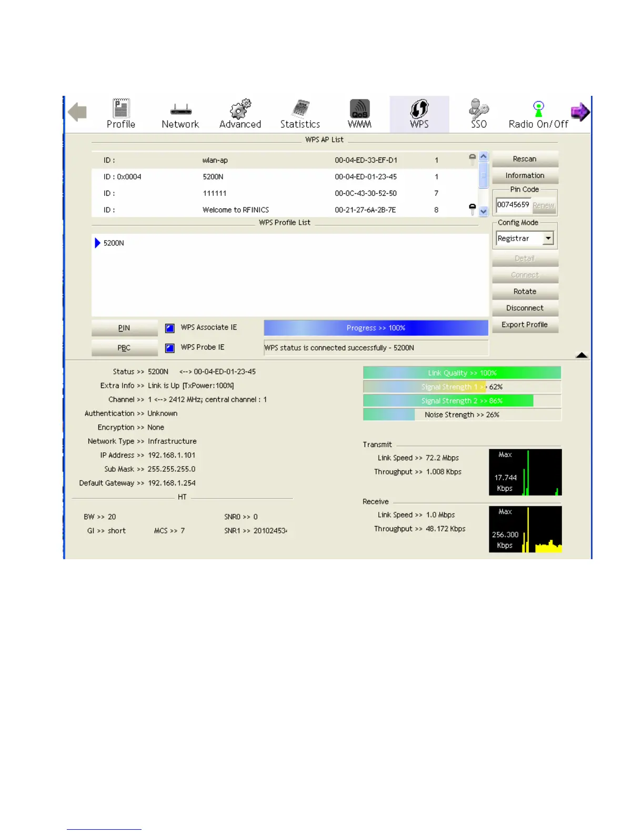Click IP Address value 192.168.1.101
Image resolution: width=644 pixels, height=834 pixels.
(172, 455)
